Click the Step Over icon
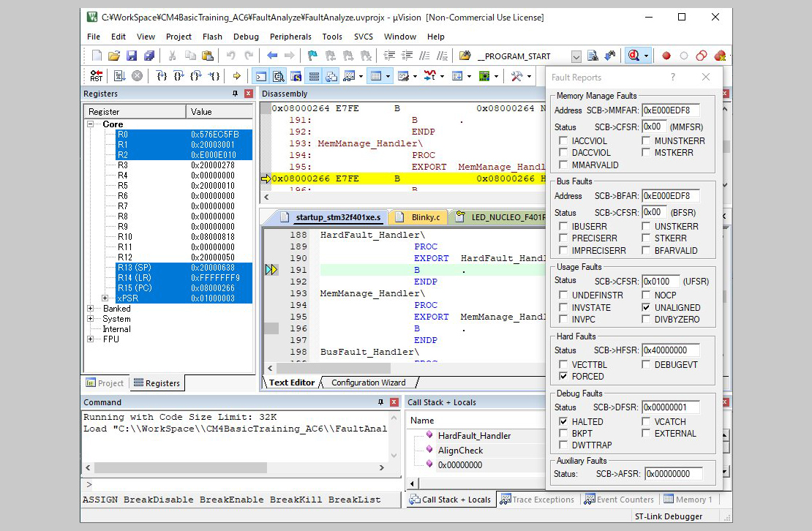The image size is (812, 531). 178,76
